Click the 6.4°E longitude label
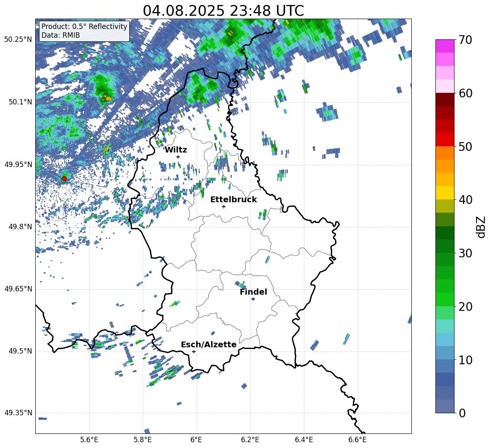 click(304, 440)
